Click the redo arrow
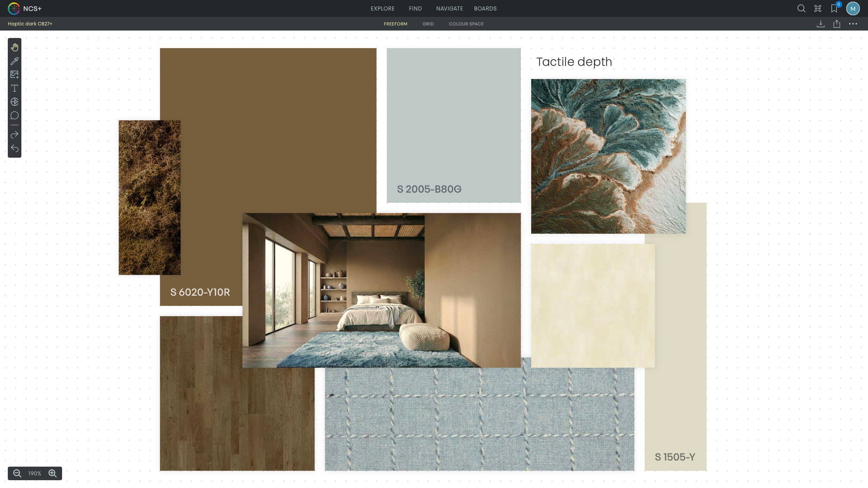The width and height of the screenshot is (868, 488). (15, 135)
